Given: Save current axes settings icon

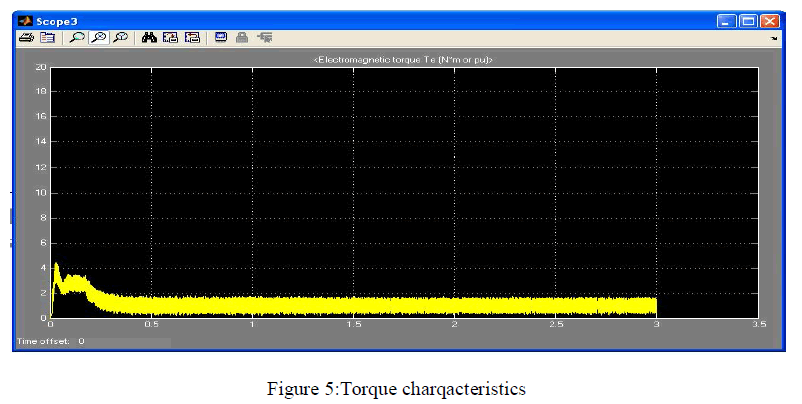Looking at the screenshot, I should [170, 38].
